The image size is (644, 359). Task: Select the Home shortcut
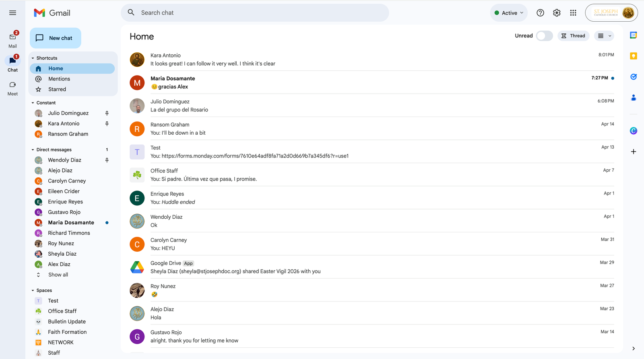(72, 69)
